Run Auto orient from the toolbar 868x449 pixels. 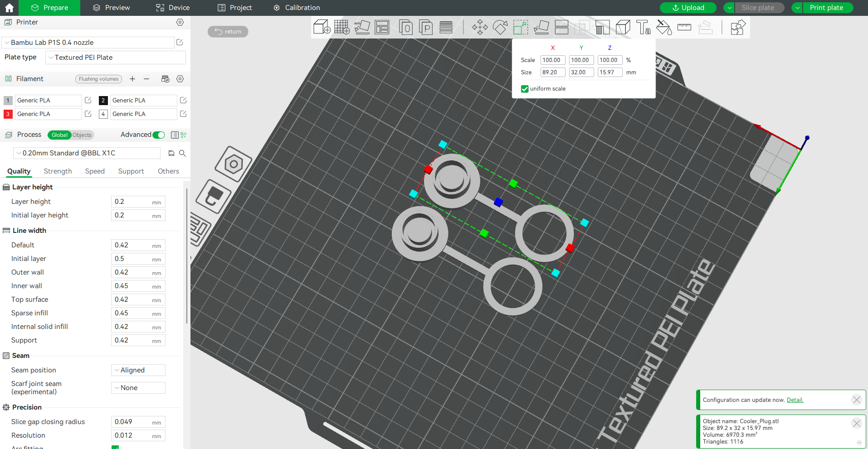[x=362, y=27]
